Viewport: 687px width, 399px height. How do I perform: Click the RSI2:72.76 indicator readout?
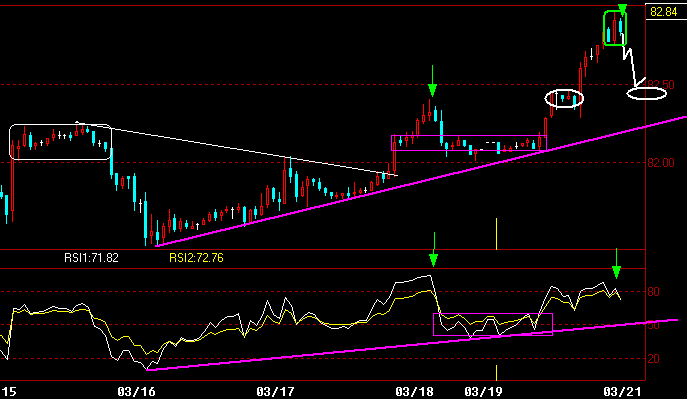[196, 258]
